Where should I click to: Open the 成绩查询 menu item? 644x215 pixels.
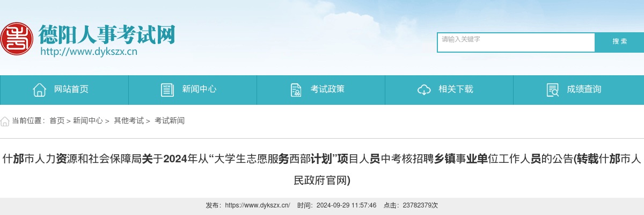[579, 90]
